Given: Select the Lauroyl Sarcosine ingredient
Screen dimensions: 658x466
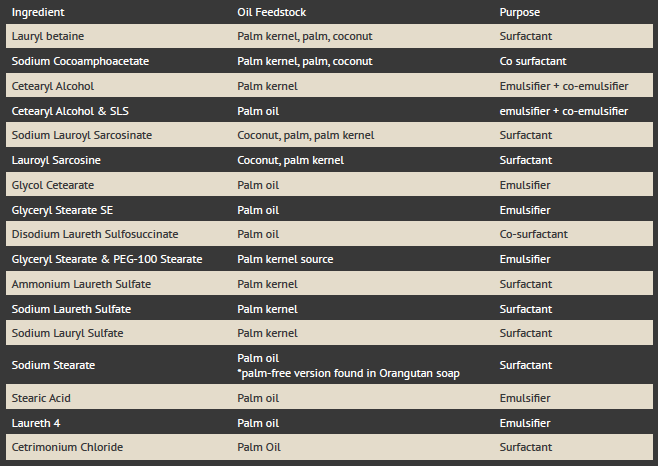Looking at the screenshot, I should click(56, 160).
